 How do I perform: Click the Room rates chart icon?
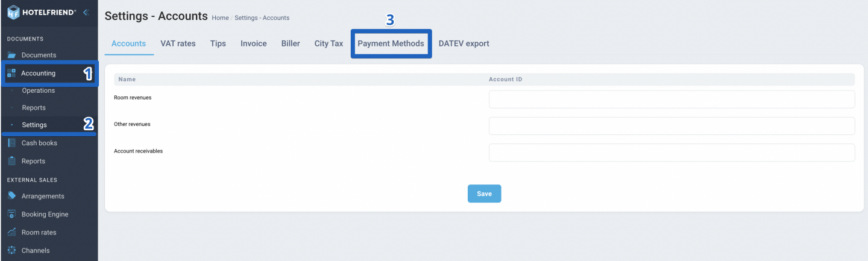click(x=11, y=232)
